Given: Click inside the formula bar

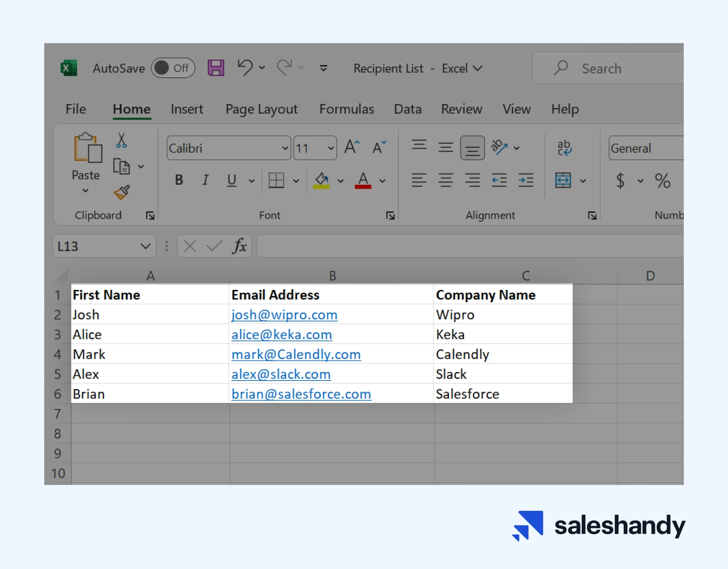Looking at the screenshot, I should 470,246.
